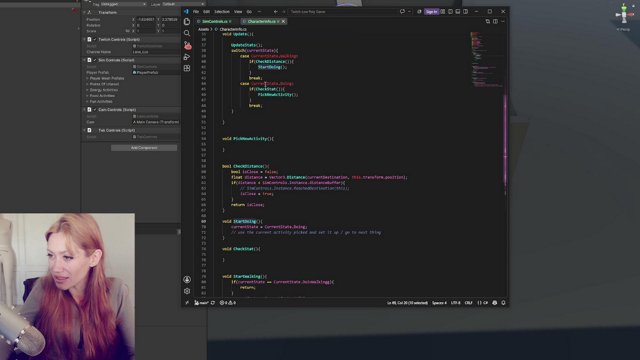Image resolution: width=640 pixels, height=360 pixels.
Task: Open the Go menu
Action: [x=249, y=12]
